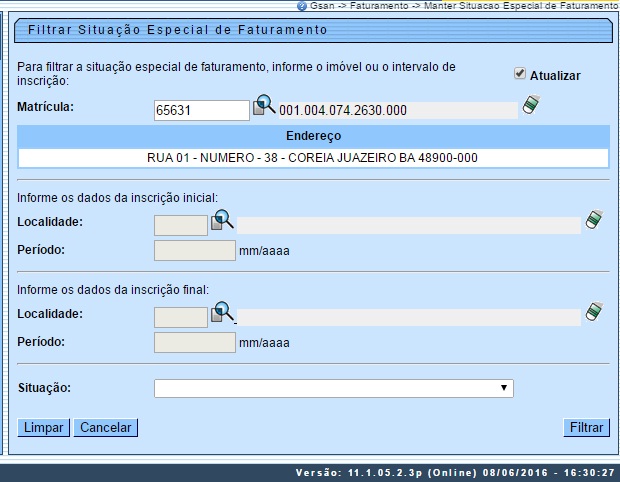The image size is (620, 482).
Task: Search initial inscription Localidade with magnifier icon
Action: tap(221, 220)
